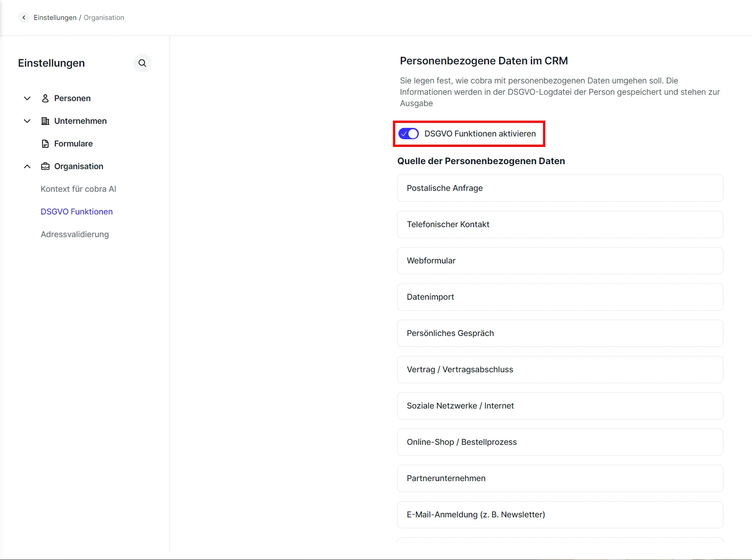The height and width of the screenshot is (560, 752).
Task: Select DSGVO Funktionen in sidebar
Action: click(x=77, y=212)
